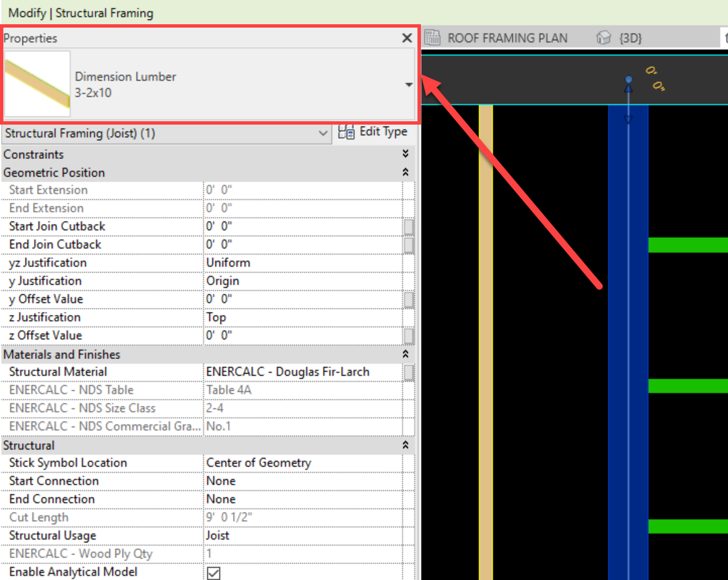Click the End Join Cutback associate parameter button
This screenshot has width=728, height=580.
coord(409,245)
